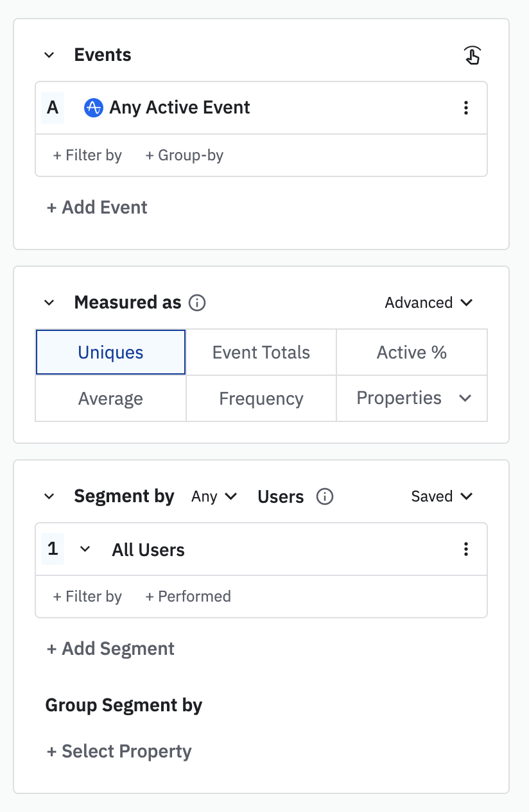
Task: Choose the Frequency measurement option
Action: (261, 398)
